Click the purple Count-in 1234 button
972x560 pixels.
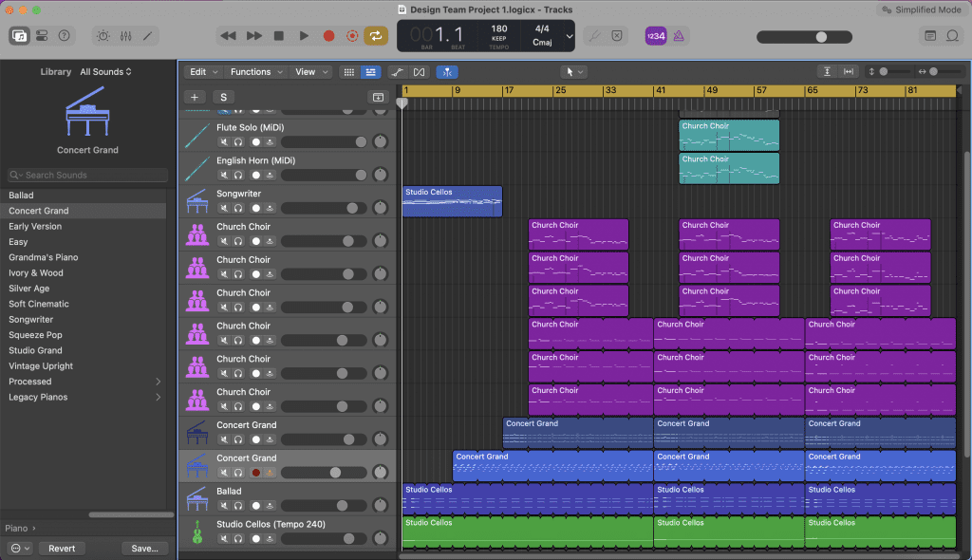pyautogui.click(x=655, y=36)
